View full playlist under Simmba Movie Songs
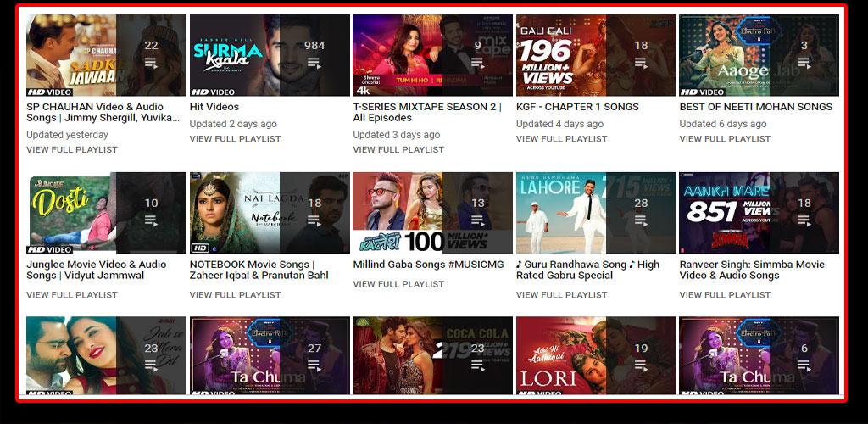 pyautogui.click(x=726, y=295)
